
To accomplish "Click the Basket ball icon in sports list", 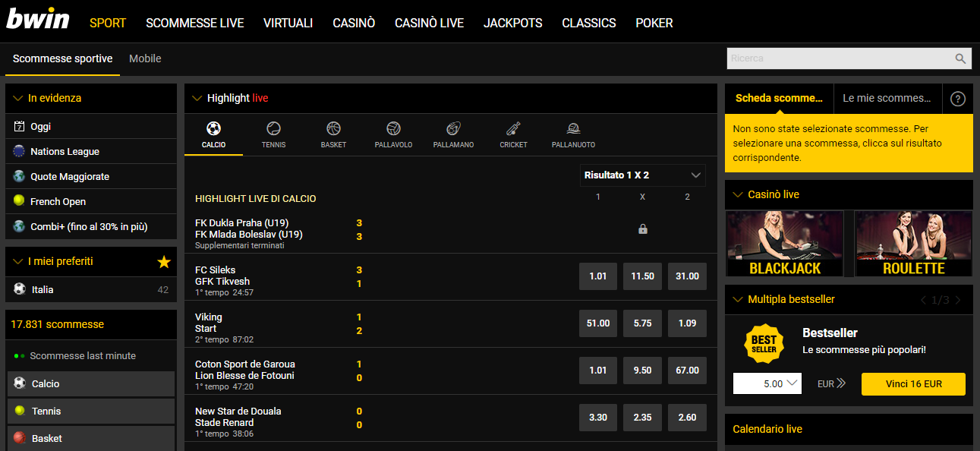I will [19, 438].
